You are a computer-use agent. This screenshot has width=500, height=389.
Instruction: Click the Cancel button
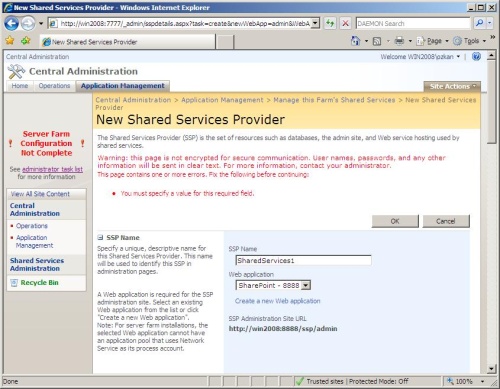pos(446,221)
